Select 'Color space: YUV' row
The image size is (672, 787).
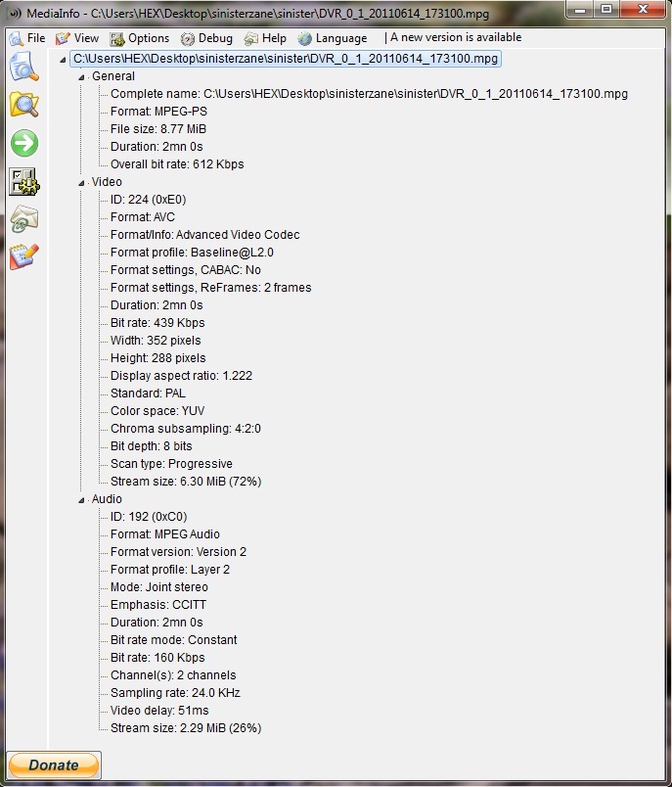pos(157,410)
